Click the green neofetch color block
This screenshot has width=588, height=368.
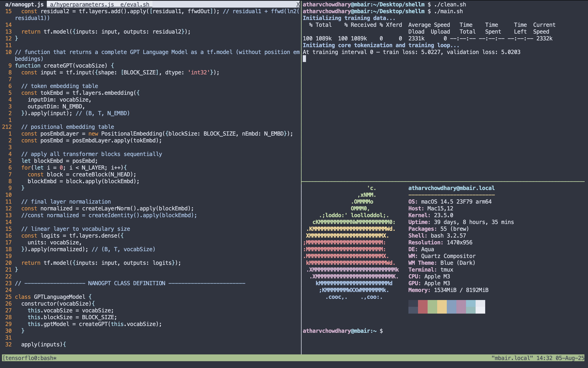point(432,307)
